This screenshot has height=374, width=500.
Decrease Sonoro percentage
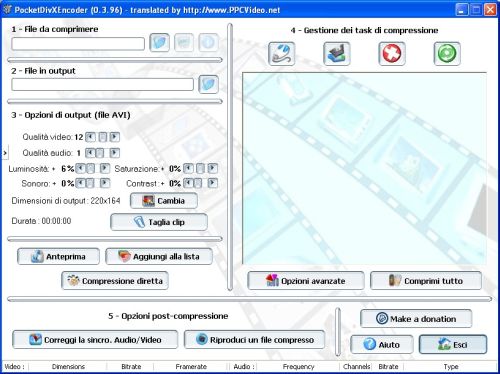(80, 183)
